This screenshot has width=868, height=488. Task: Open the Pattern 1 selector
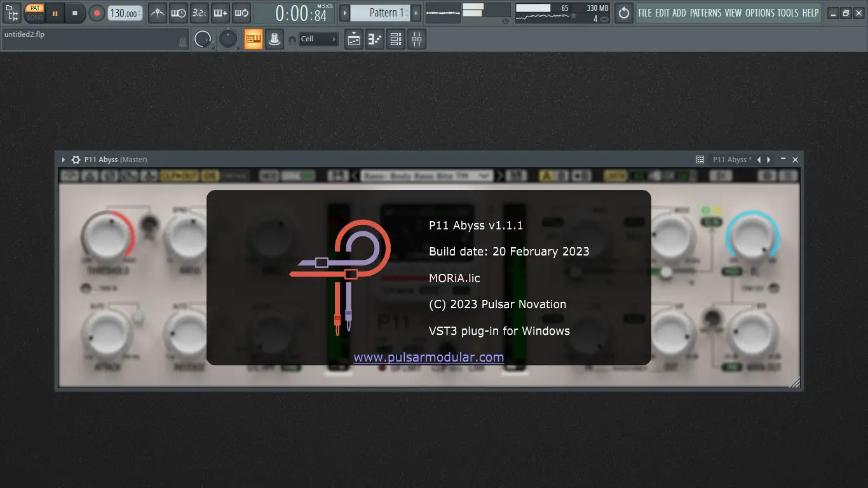tap(381, 13)
